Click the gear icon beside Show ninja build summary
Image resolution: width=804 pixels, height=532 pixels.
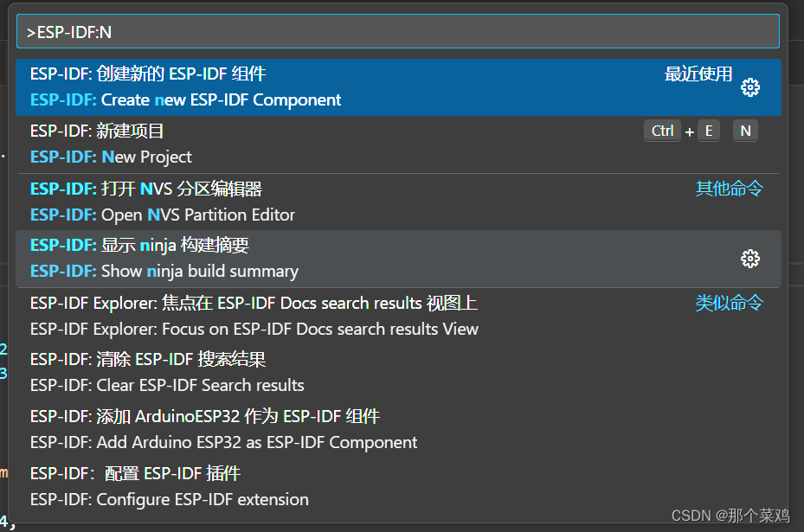click(x=749, y=258)
